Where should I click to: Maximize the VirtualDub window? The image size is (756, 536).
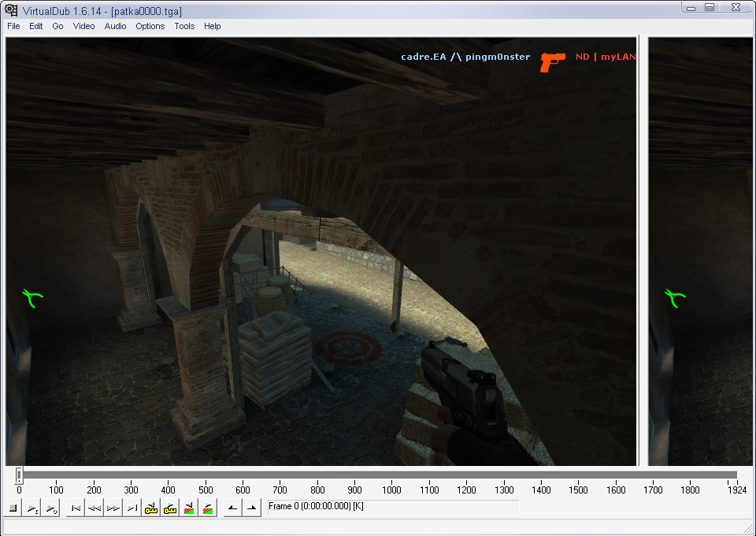[x=710, y=7]
